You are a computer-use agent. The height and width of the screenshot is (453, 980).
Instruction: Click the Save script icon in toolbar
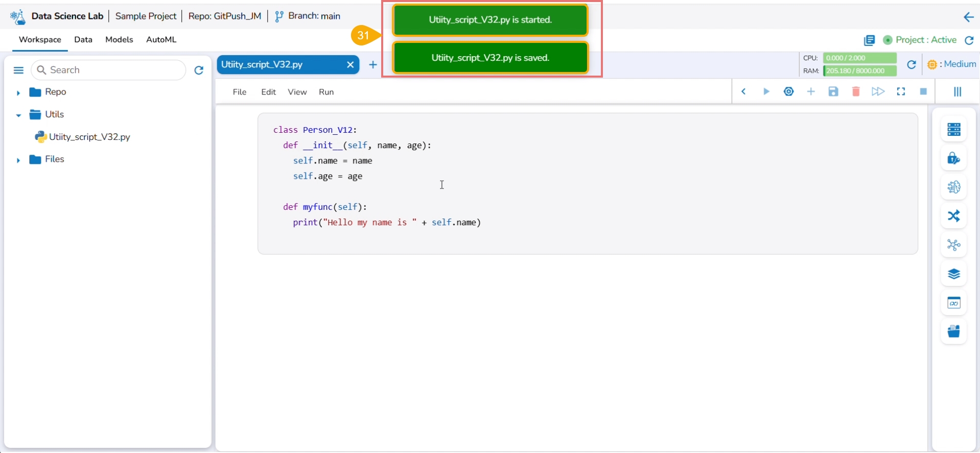coord(833,92)
